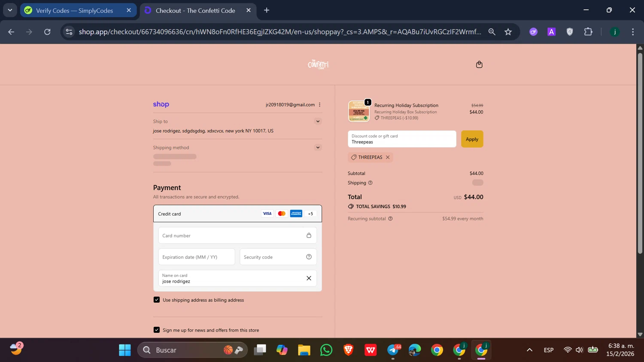Open the Chrome three-dot menu

point(633,32)
